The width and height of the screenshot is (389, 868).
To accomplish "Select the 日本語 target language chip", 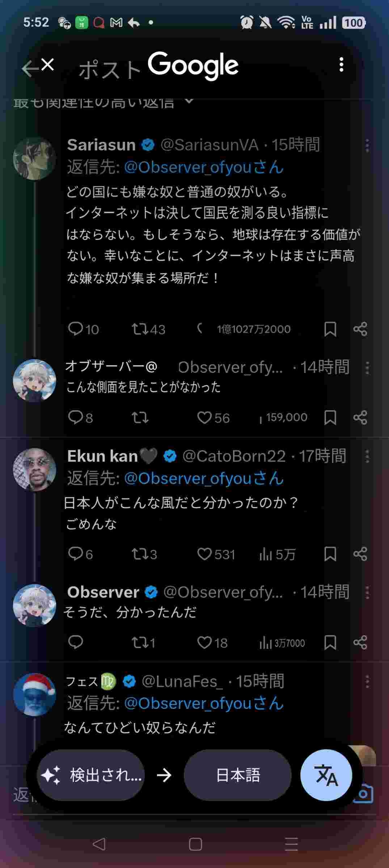I will [238, 775].
